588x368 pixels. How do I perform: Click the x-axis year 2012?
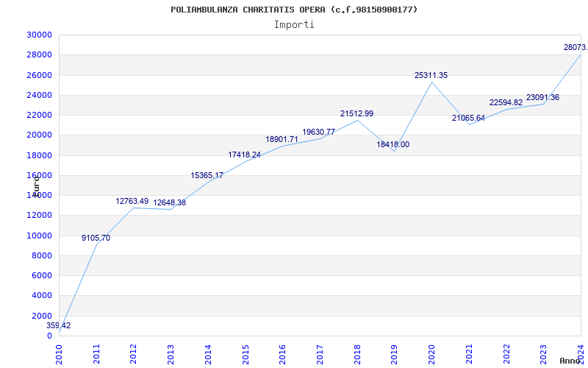tap(134, 354)
